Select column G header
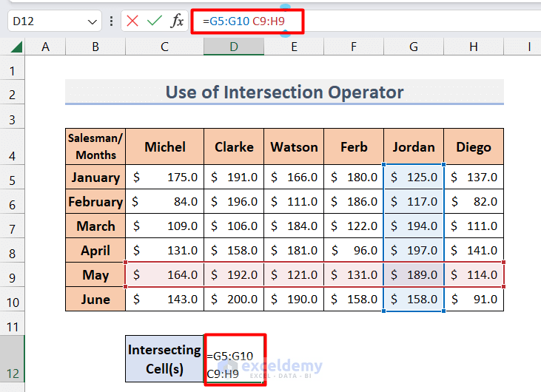The image size is (541, 392). click(414, 47)
